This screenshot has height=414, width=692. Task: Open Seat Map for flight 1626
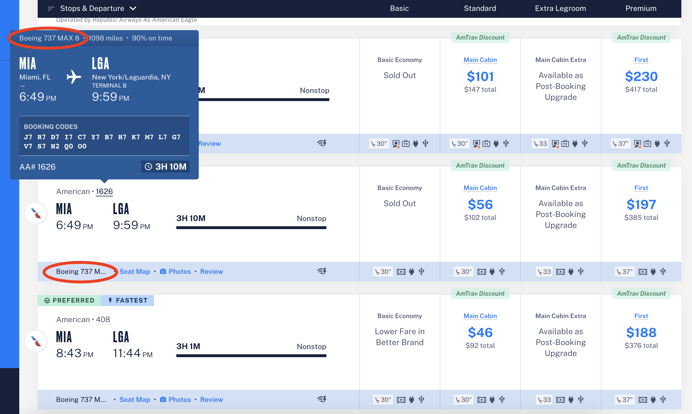tap(134, 271)
